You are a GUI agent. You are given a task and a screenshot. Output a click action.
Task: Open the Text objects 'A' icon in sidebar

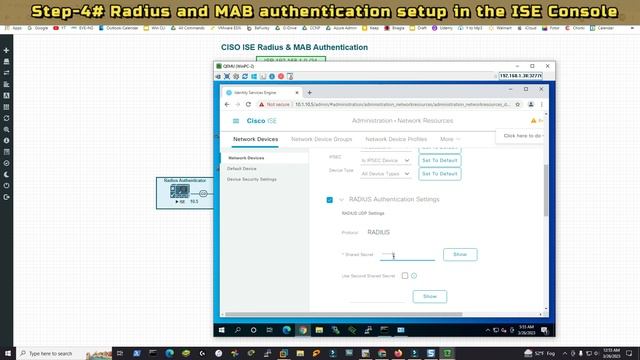click(6, 96)
